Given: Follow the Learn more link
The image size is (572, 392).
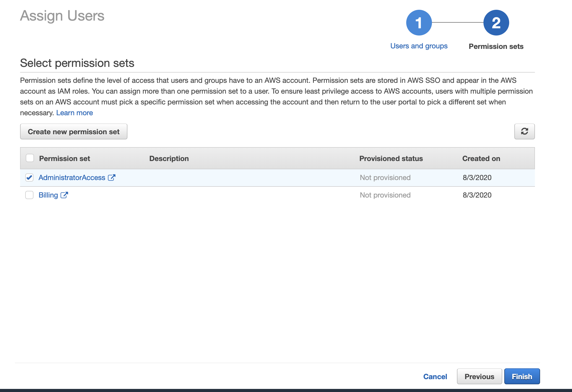Looking at the screenshot, I should point(74,113).
